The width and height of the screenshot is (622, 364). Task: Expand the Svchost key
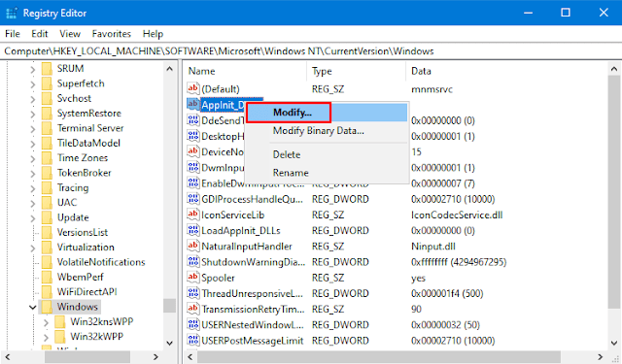click(32, 99)
